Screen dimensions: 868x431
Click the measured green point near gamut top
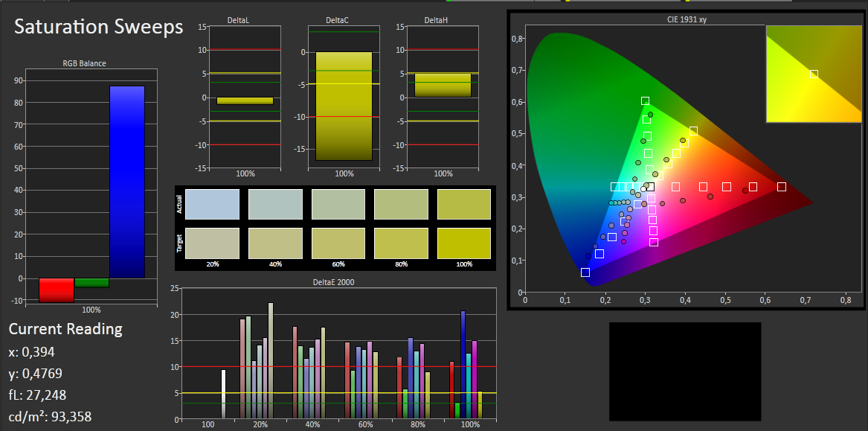[x=651, y=115]
